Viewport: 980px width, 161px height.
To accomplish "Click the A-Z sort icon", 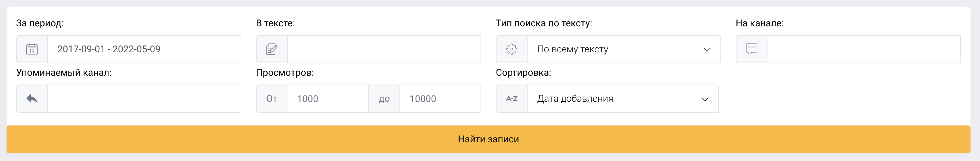I will click(512, 99).
